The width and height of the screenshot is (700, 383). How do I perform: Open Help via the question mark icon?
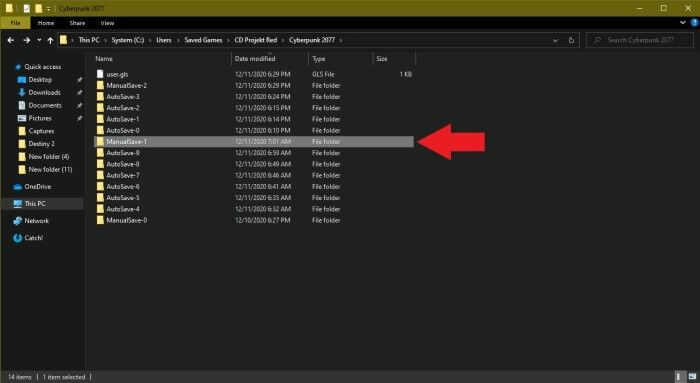pyautogui.click(x=694, y=23)
